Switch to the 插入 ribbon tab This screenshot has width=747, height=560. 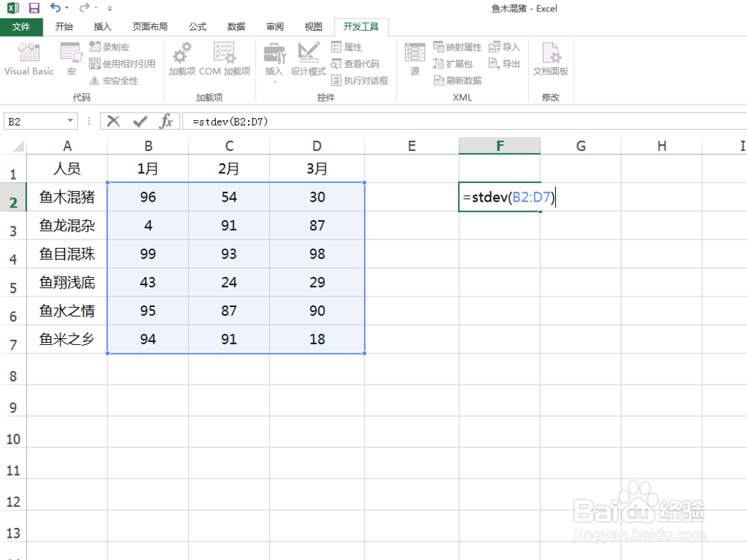[x=102, y=27]
